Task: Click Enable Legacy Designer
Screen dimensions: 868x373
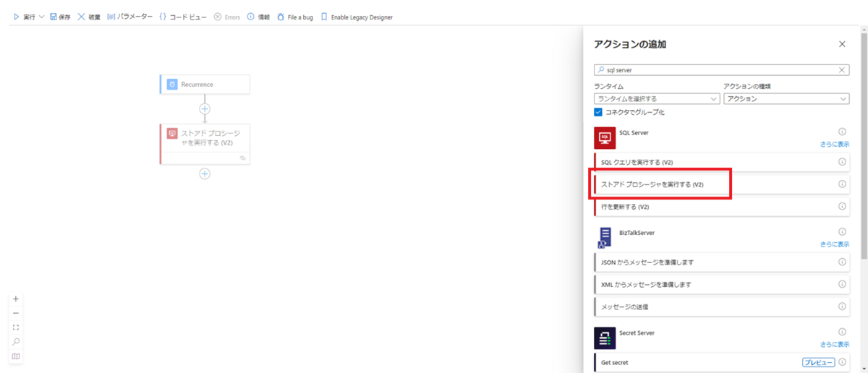Action: tap(357, 17)
